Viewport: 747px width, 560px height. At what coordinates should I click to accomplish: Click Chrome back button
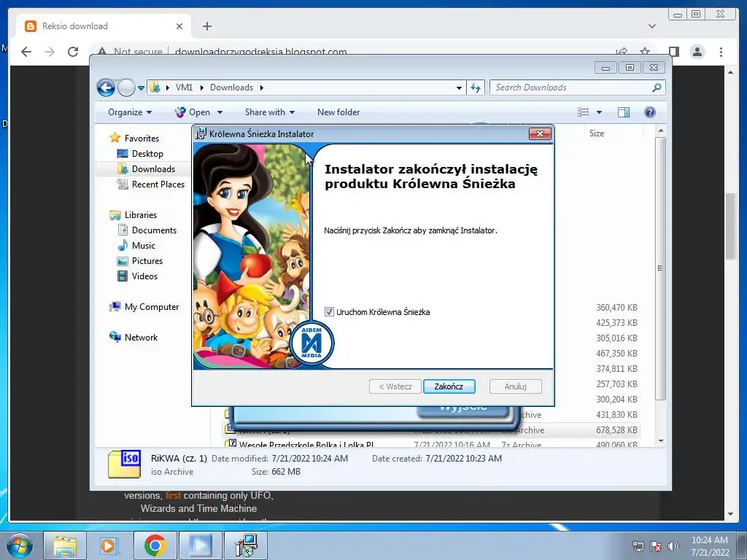[x=26, y=52]
